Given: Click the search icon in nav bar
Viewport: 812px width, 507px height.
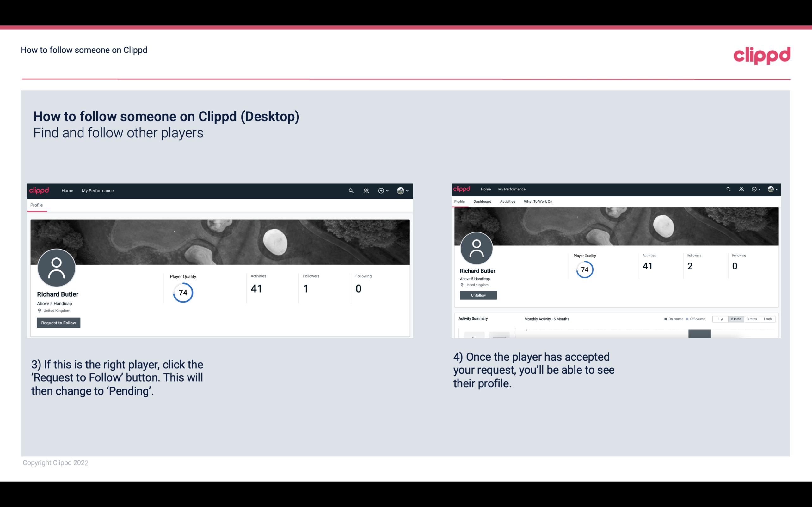Looking at the screenshot, I should (x=350, y=190).
